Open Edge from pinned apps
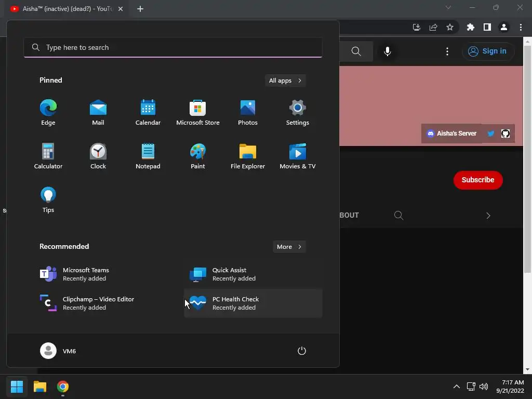 pos(48,113)
